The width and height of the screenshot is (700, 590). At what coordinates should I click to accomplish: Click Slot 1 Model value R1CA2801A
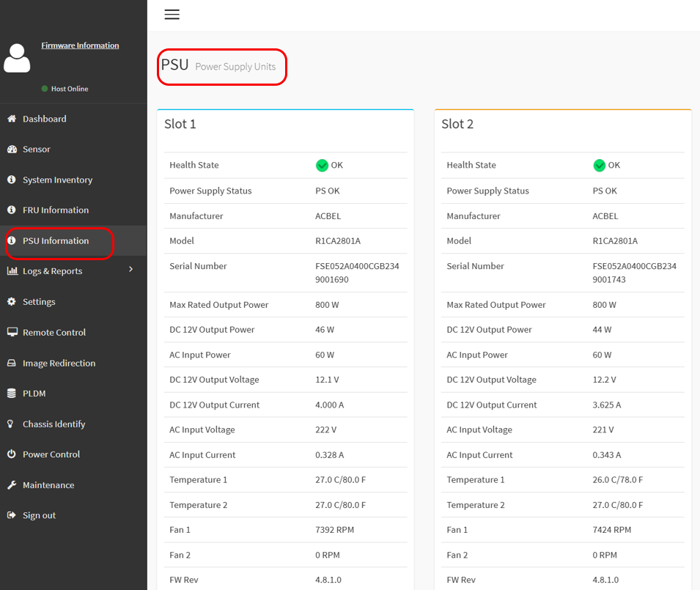[x=338, y=241]
